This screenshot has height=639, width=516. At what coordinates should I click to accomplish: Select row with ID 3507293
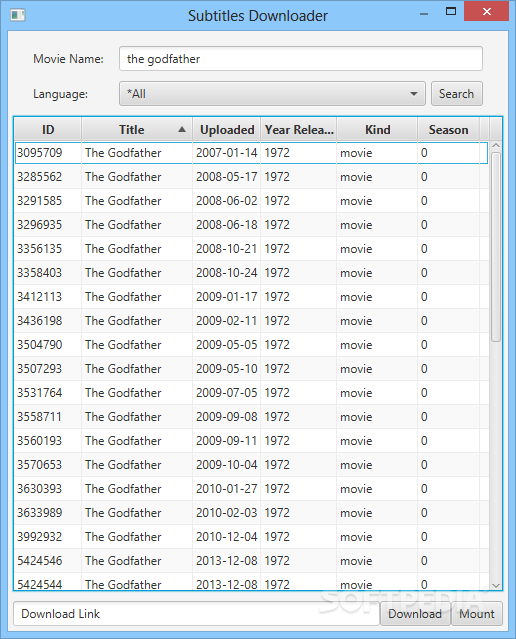pyautogui.click(x=251, y=369)
